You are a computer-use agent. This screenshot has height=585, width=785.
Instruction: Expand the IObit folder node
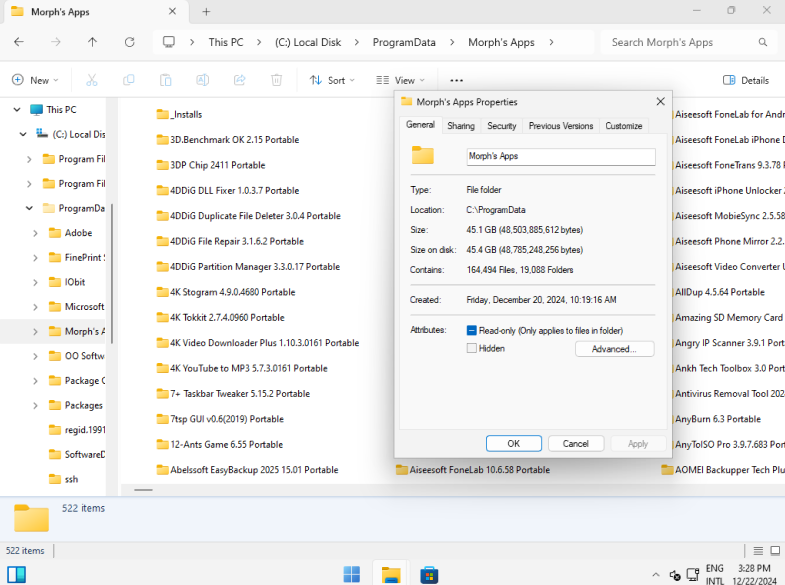(35, 282)
